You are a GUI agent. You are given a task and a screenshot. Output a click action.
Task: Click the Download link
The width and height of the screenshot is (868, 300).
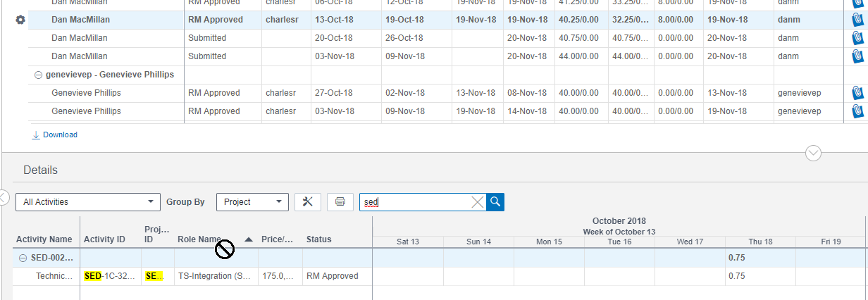60,135
